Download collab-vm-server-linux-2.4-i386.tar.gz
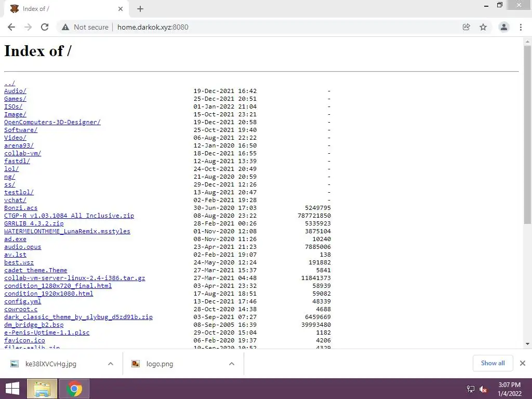 pyautogui.click(x=75, y=278)
